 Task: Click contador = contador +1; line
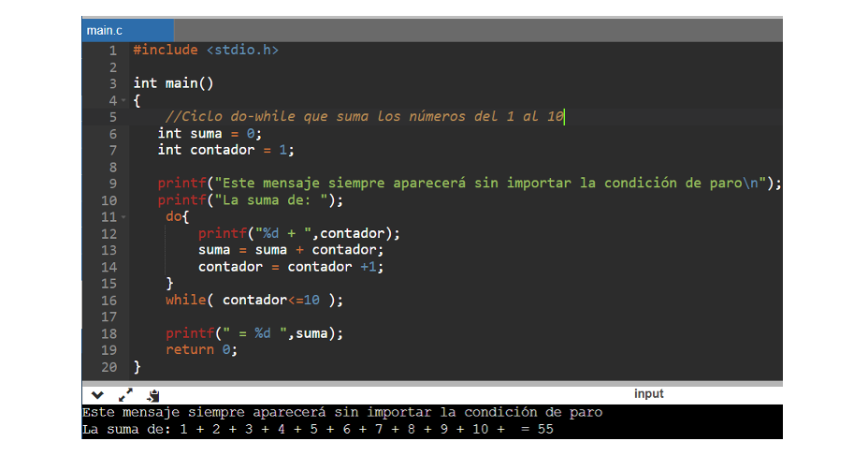point(291,267)
